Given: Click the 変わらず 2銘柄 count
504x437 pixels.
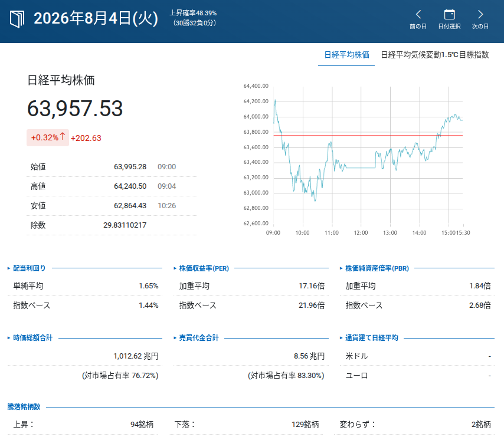Looking at the screenshot, I should tap(481, 425).
